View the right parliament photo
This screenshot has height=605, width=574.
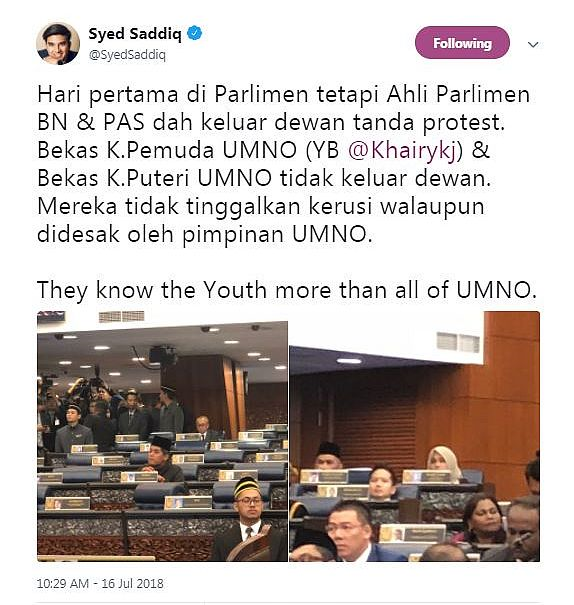coord(415,436)
